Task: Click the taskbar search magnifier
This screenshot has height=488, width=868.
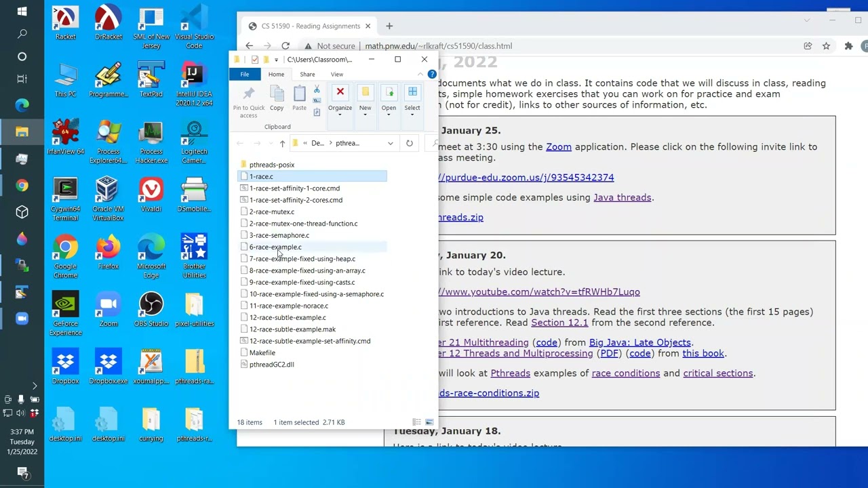Action: (x=22, y=34)
